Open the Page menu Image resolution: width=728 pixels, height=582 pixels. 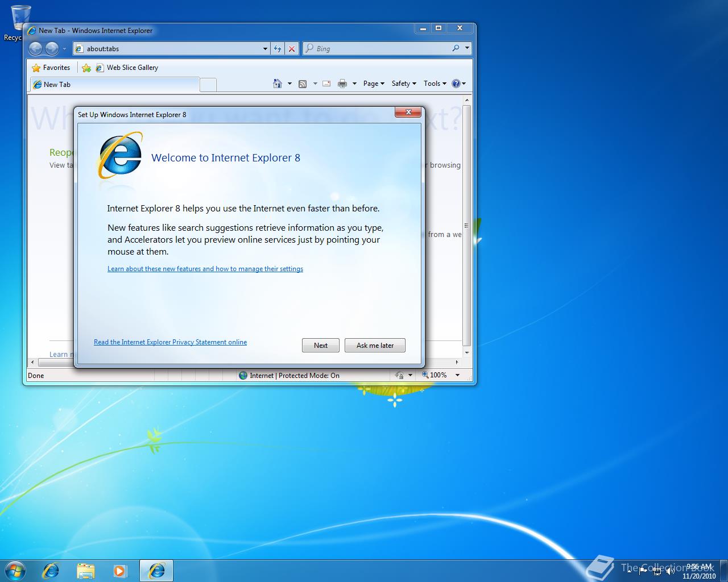tap(374, 84)
